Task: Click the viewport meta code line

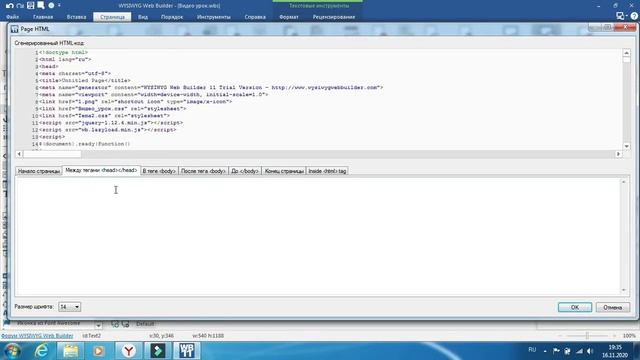Action: point(153,94)
